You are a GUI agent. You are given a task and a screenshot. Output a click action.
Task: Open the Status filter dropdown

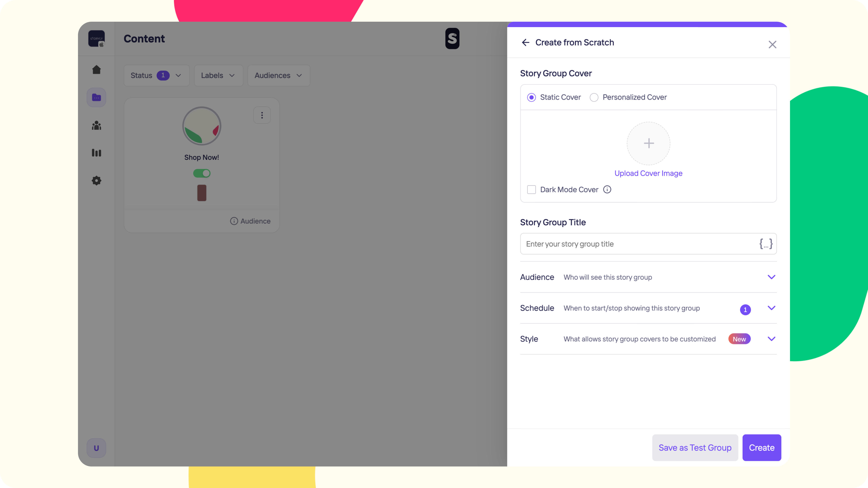pos(156,75)
